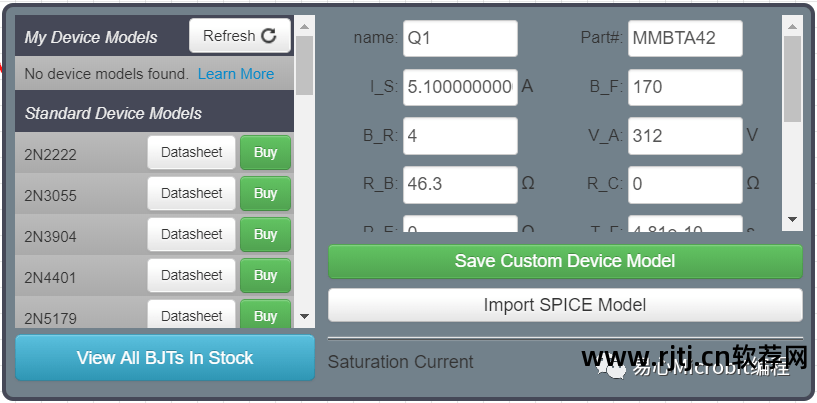The width and height of the screenshot is (817, 403).
Task: Click Import SPICE Model button
Action: pyautogui.click(x=565, y=305)
